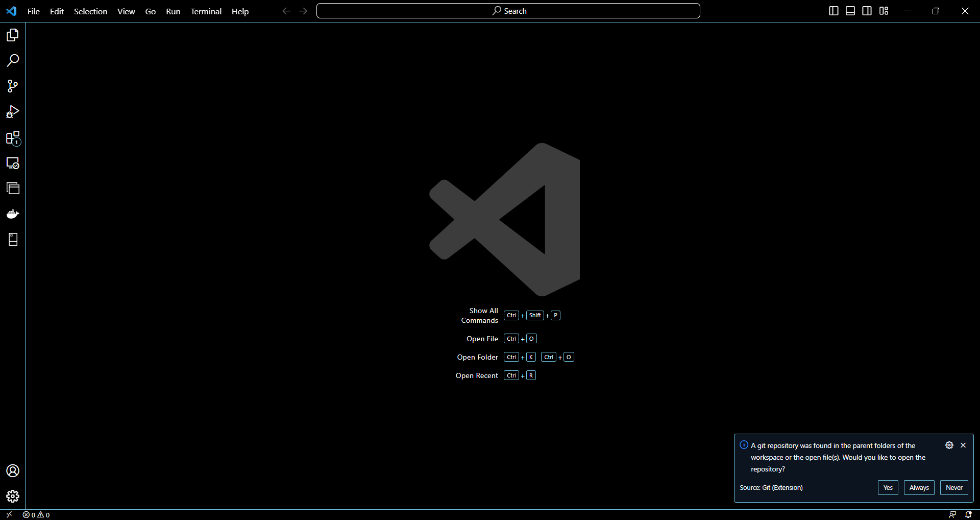The height and width of the screenshot is (520, 980).
Task: Show notifications via the bell icon
Action: 969,514
